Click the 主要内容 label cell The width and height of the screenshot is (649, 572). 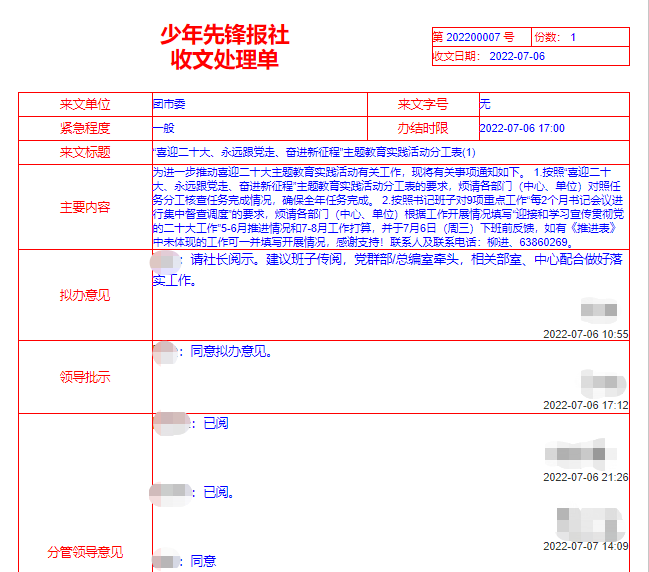pos(85,207)
